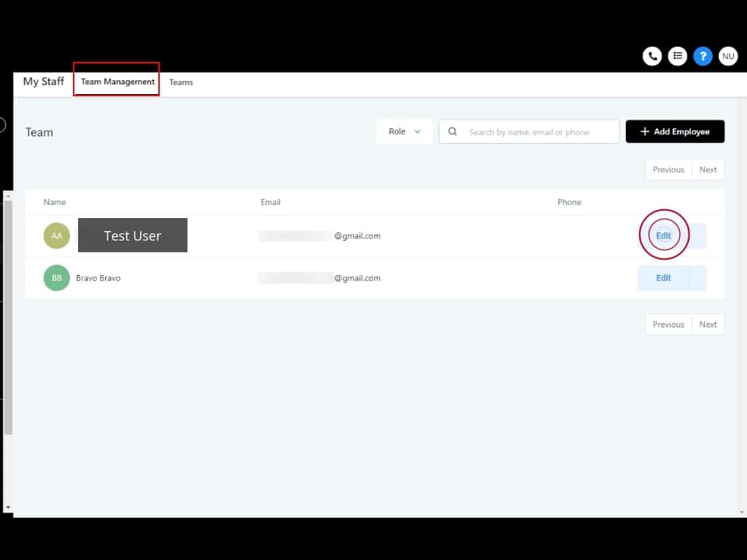Switch to the Teams tab

click(181, 82)
